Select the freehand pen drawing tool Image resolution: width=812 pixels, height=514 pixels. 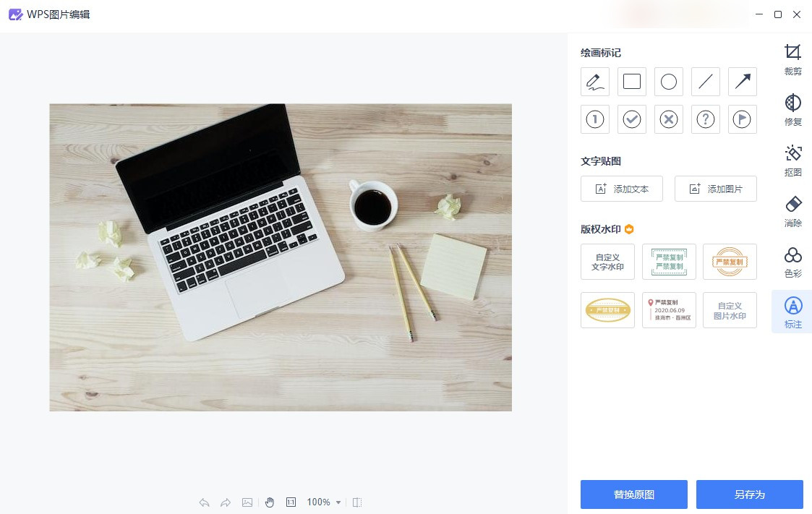click(594, 82)
